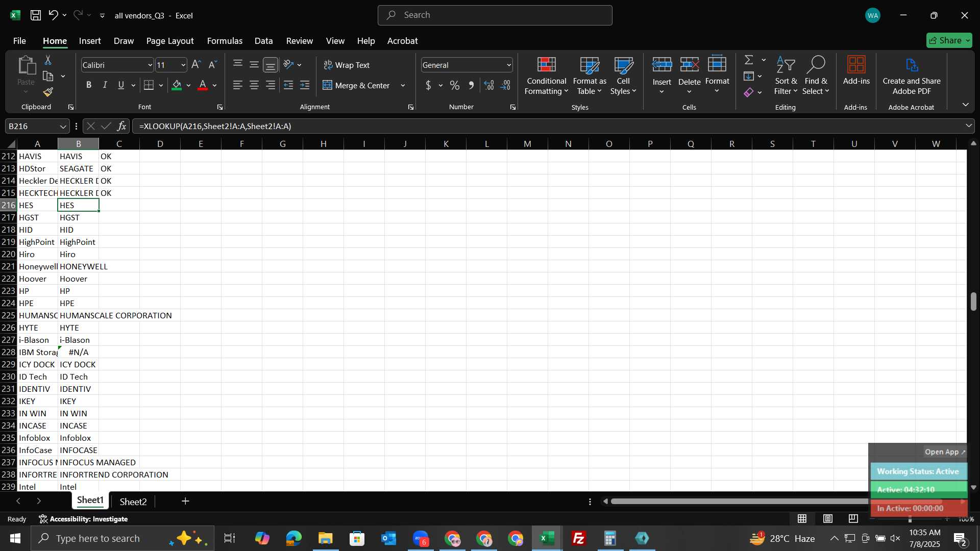Click the Fill Color bucket swatch

point(177,85)
